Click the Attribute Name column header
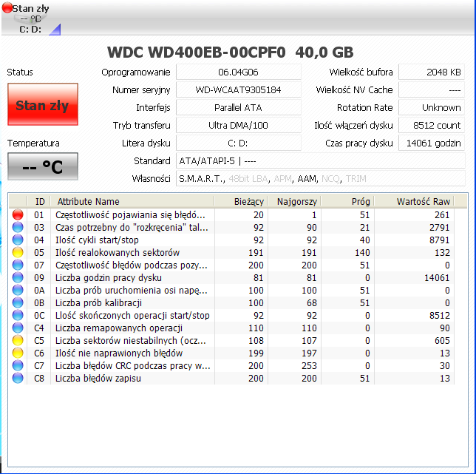Screen dimensions: 476x474 click(x=132, y=201)
